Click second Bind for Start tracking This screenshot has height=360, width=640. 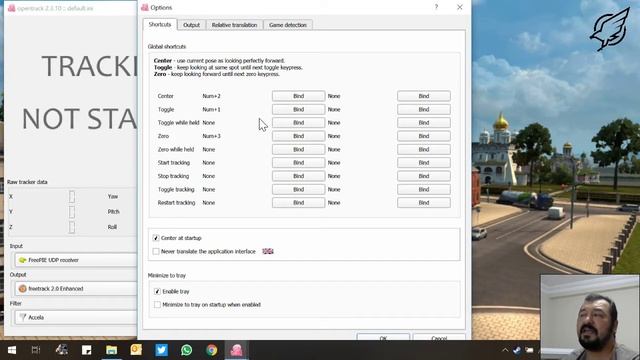[x=424, y=162]
